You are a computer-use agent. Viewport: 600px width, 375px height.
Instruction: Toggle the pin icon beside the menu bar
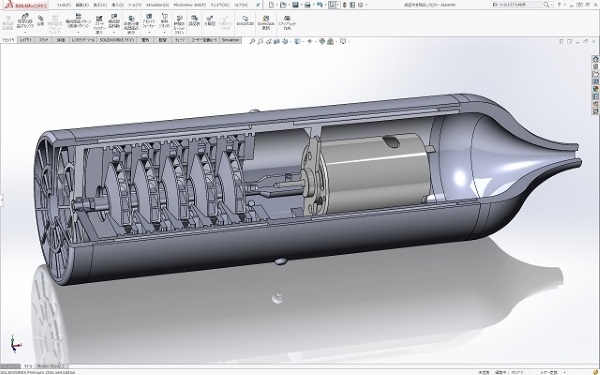[x=258, y=5]
